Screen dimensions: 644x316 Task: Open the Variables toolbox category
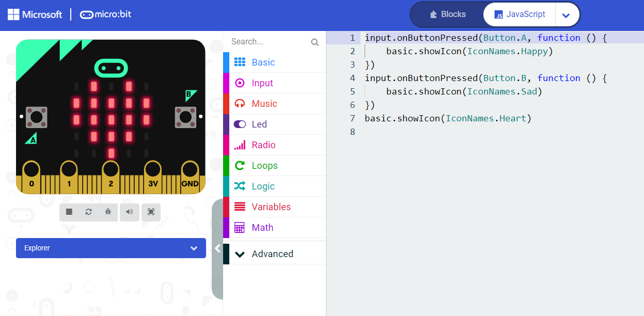pos(274,207)
